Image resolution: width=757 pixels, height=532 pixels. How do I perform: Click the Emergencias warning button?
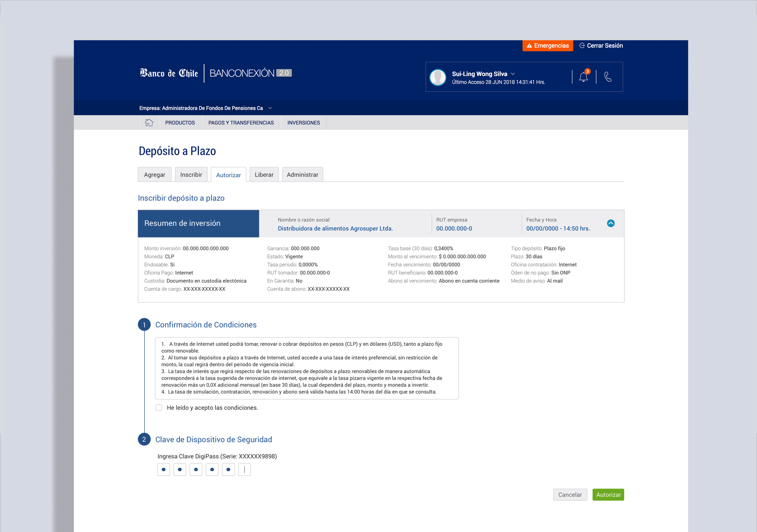click(548, 46)
